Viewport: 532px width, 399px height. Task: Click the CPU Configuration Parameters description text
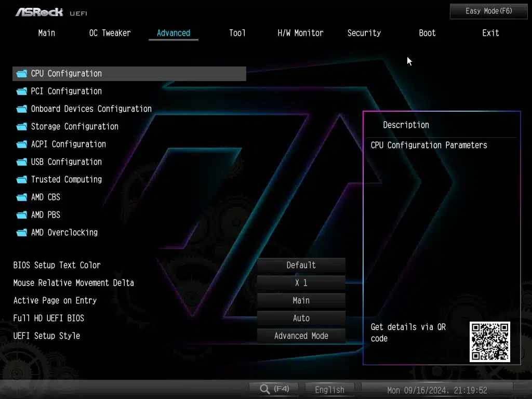coord(429,145)
